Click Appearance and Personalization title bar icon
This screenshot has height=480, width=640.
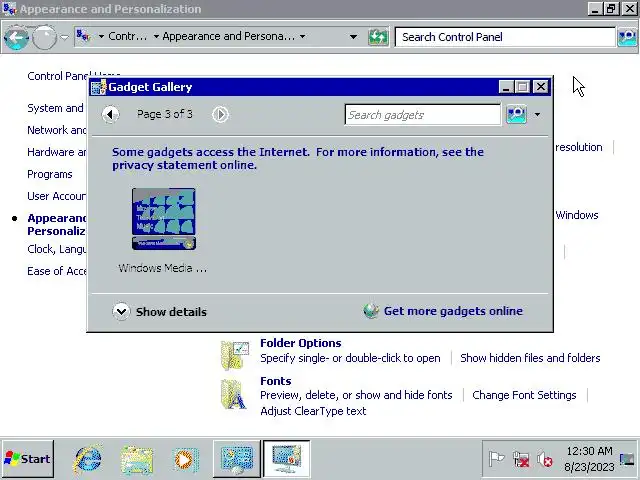click(10, 9)
